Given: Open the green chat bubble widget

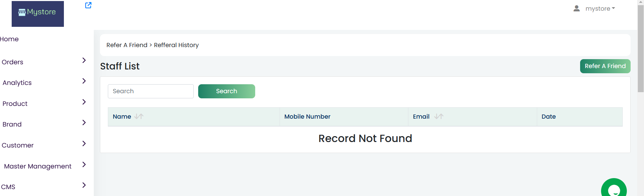Looking at the screenshot, I should 614,187.
